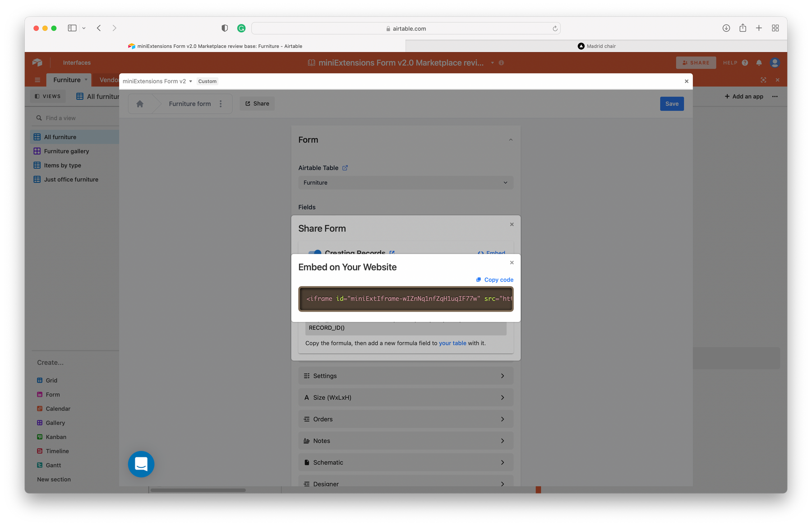Toggle the VIEWS sidebar button

pyautogui.click(x=48, y=96)
